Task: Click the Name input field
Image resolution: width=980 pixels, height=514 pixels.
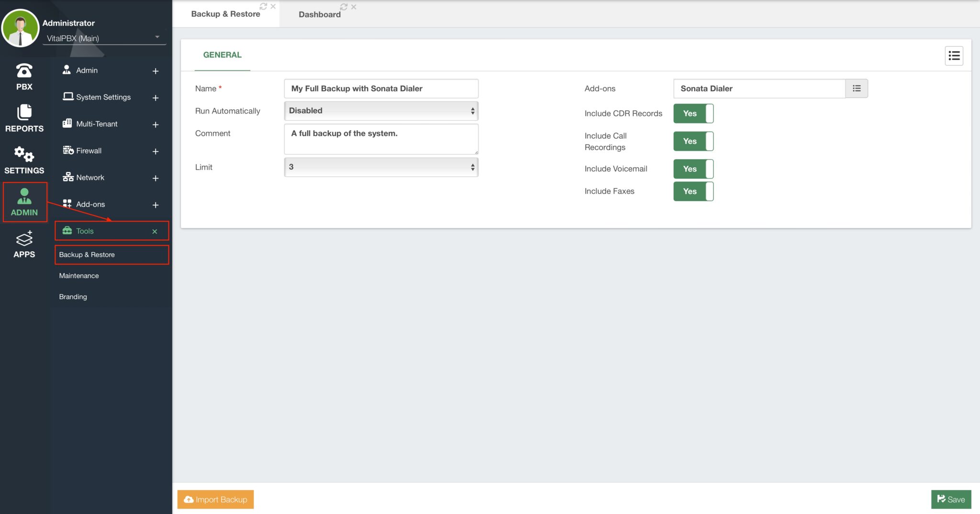Action: 381,89
